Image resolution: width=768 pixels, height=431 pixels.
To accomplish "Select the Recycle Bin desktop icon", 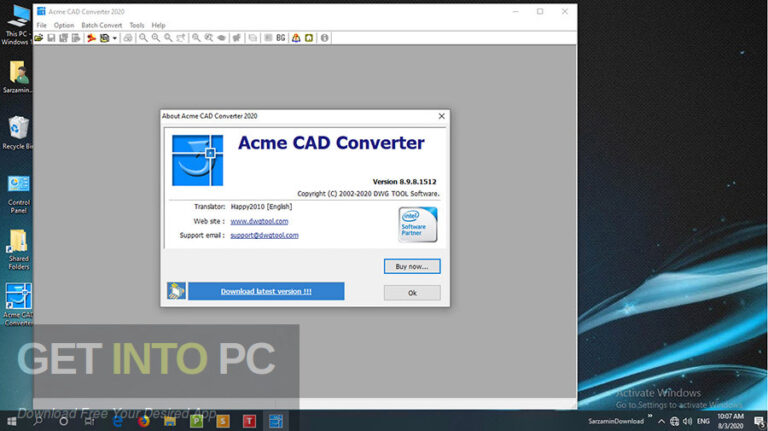I will (x=18, y=133).
